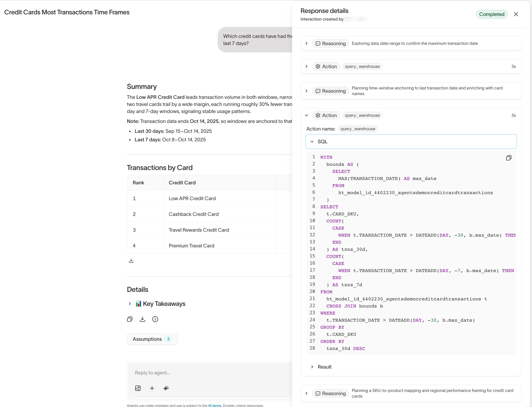
Task: Click the Completed status badge
Action: [x=492, y=14]
